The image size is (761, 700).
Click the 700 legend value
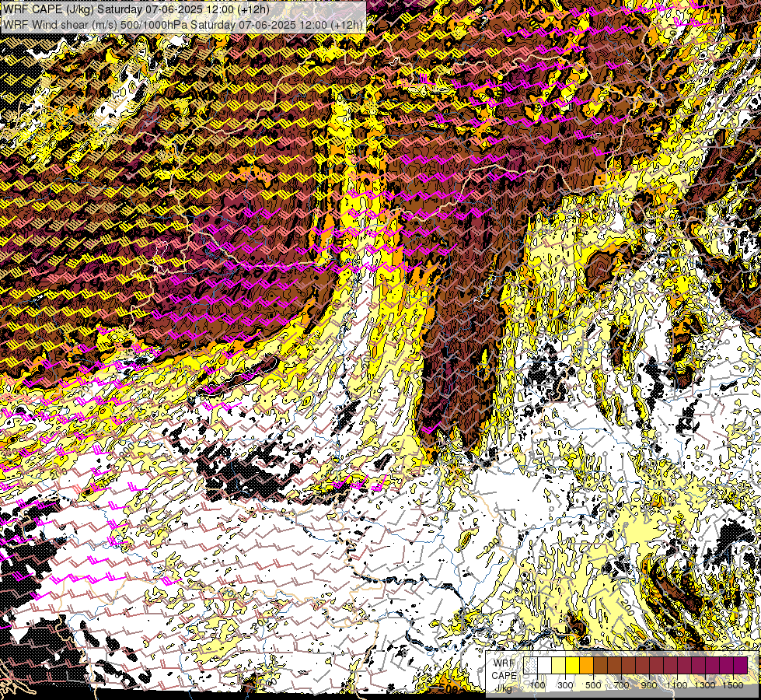621,685
